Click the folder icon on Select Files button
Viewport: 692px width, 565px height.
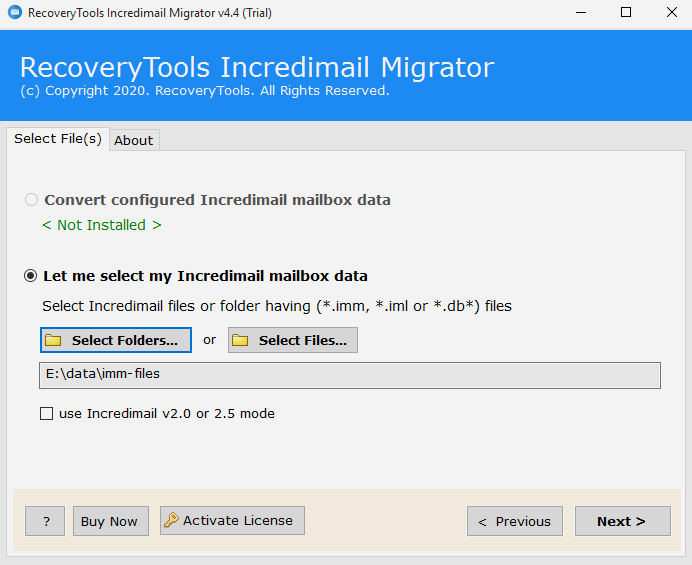coord(240,341)
